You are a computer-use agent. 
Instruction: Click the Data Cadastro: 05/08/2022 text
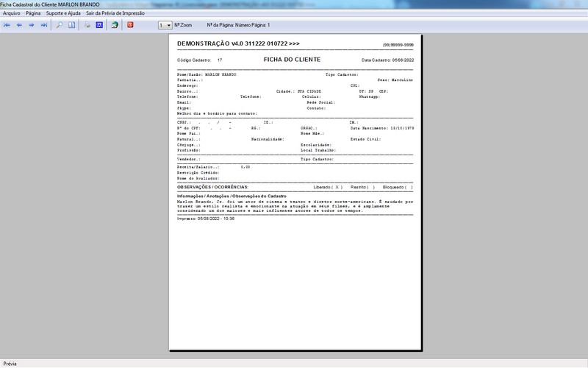pyautogui.click(x=388, y=60)
